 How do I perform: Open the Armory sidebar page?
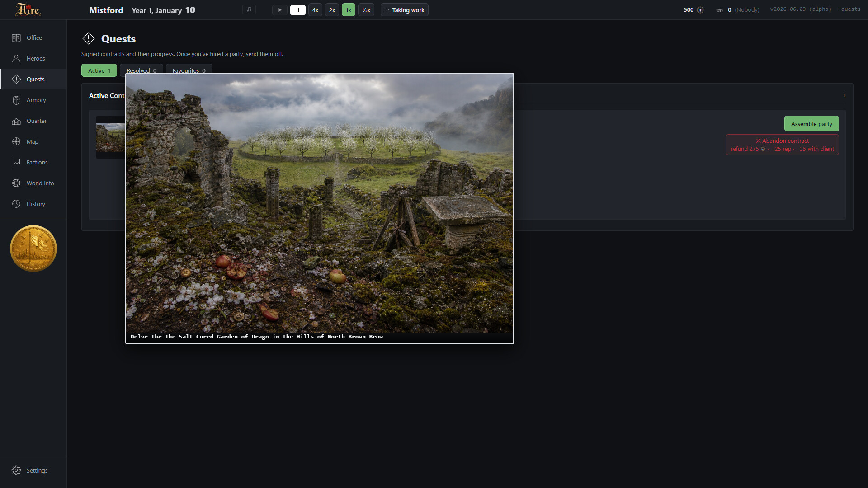(x=33, y=100)
